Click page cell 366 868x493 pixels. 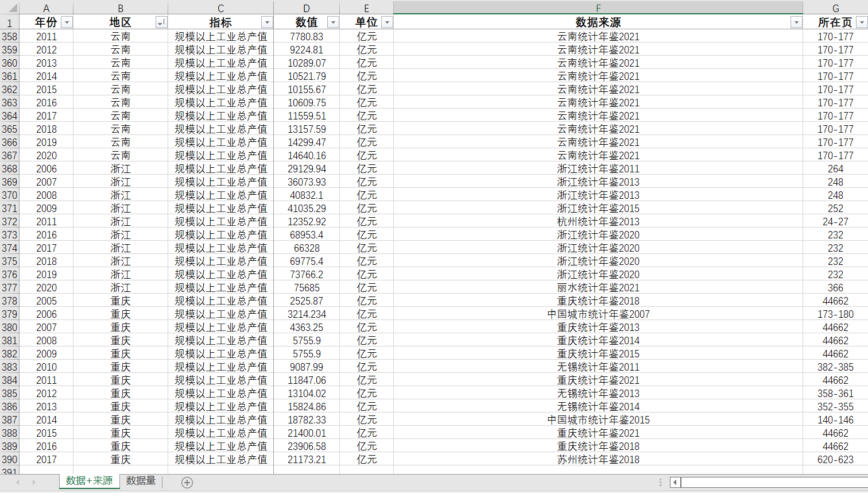[x=835, y=287]
